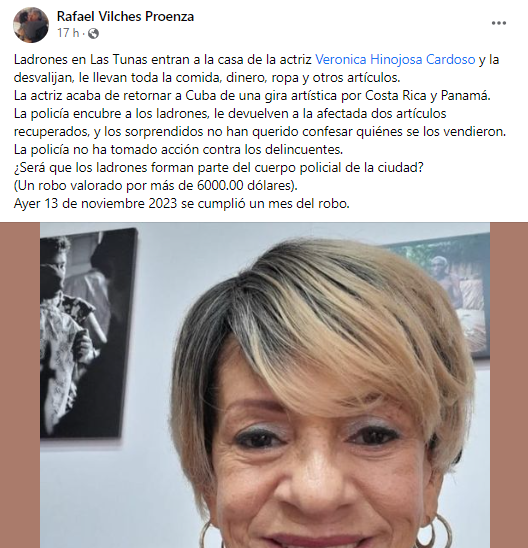Click the right brown margin beside the photo
Screen dimensions: 528x548
pyautogui.click(x=509, y=385)
